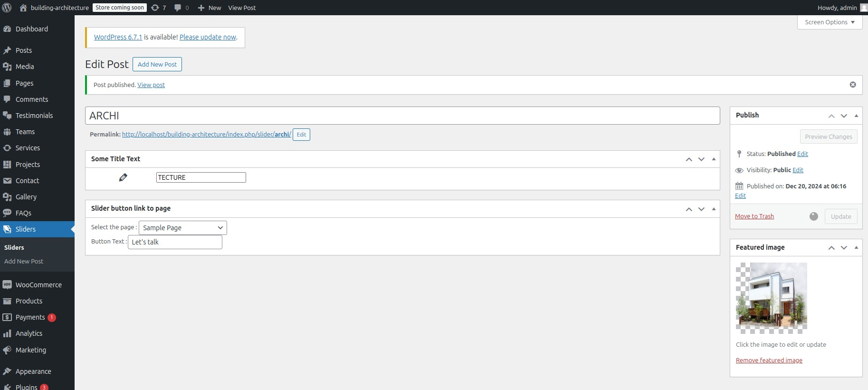Click Please update now link
The width and height of the screenshot is (868, 390).
point(208,37)
